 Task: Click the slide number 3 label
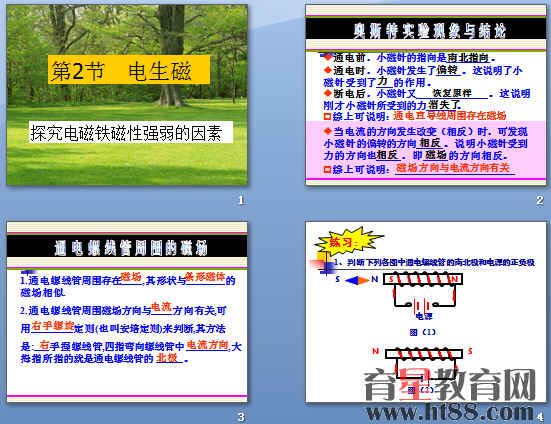[x=241, y=417]
